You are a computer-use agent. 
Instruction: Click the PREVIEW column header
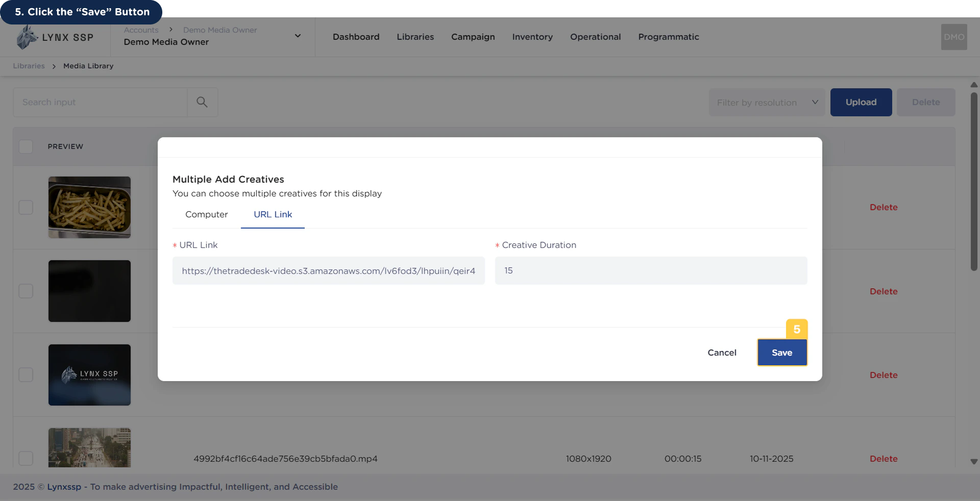pos(65,146)
